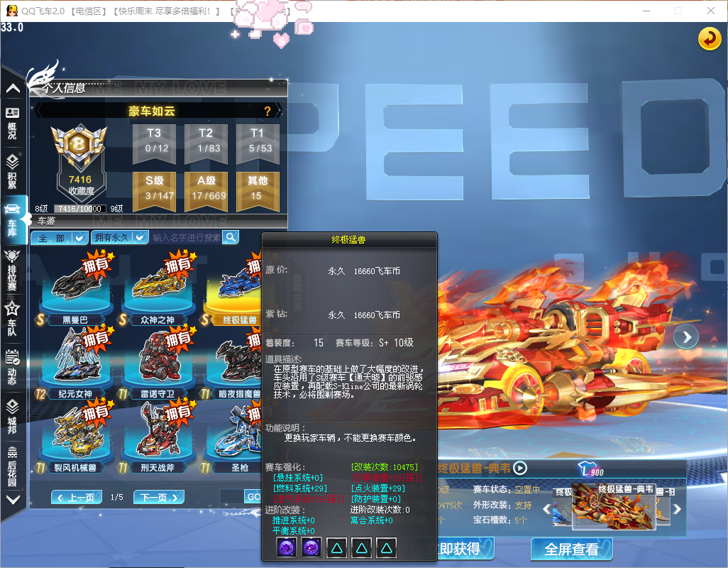Show next car view with right arrow

[686, 337]
